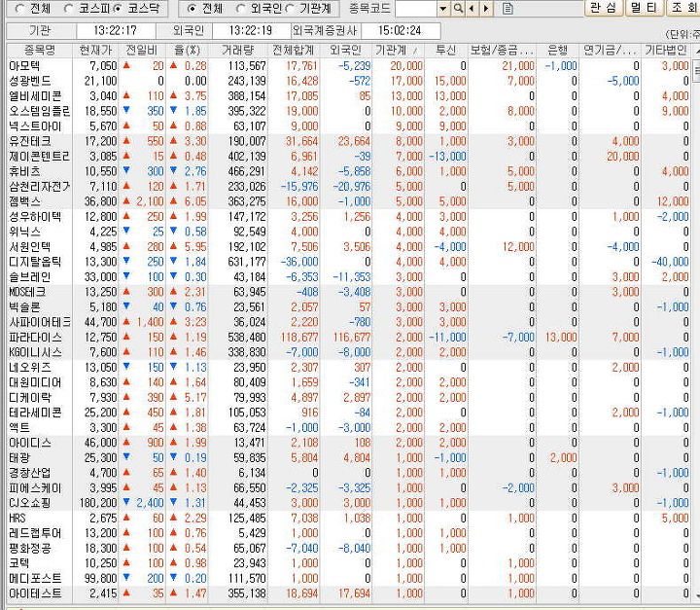Sort by 은행 column header
This screenshot has height=610, width=700.
tap(557, 50)
